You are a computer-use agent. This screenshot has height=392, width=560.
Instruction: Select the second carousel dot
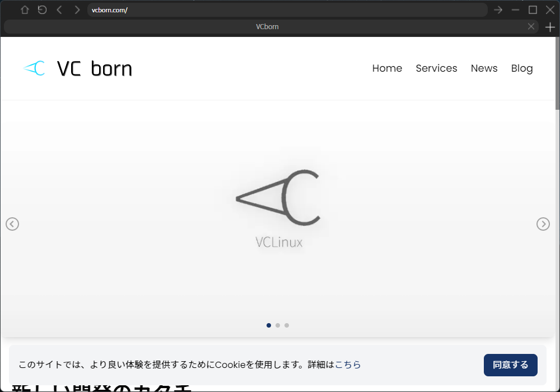[x=278, y=325]
